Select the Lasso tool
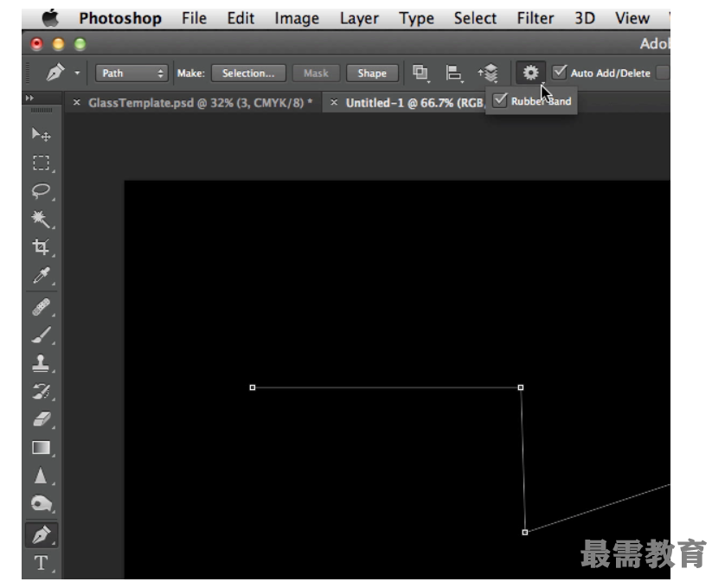This screenshot has width=712, height=588. coord(41,191)
